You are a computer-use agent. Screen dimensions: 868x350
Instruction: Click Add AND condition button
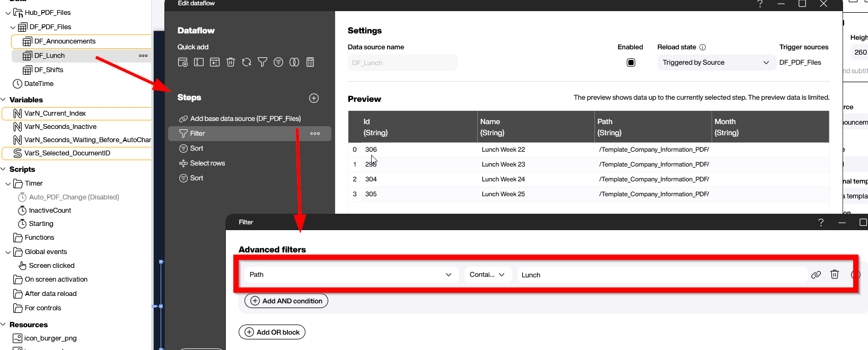click(x=286, y=301)
